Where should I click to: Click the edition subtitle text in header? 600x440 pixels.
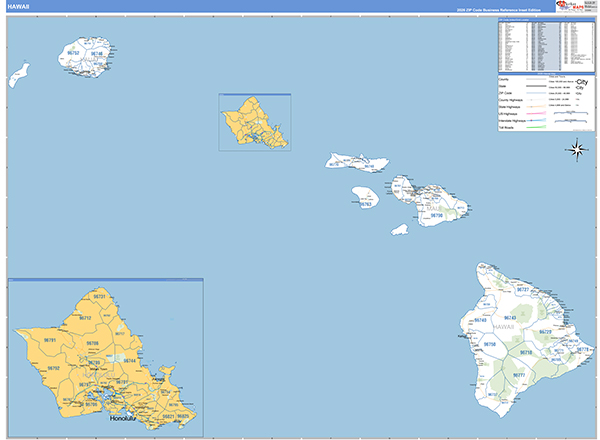point(499,10)
